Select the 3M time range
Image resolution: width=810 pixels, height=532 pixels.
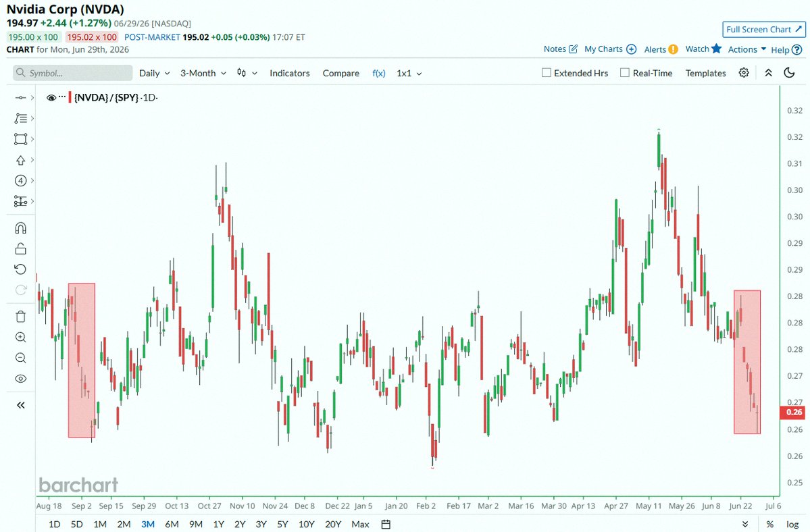148,525
